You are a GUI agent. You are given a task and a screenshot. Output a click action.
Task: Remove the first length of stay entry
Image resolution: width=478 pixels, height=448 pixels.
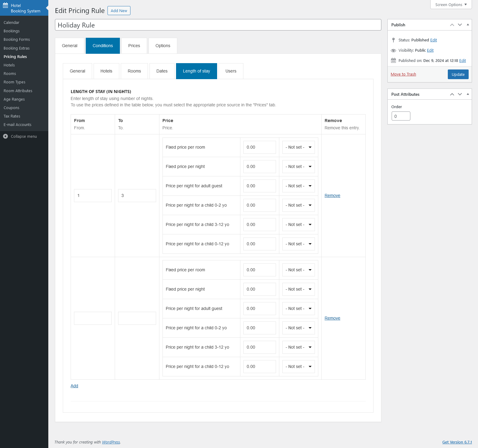[332, 196]
